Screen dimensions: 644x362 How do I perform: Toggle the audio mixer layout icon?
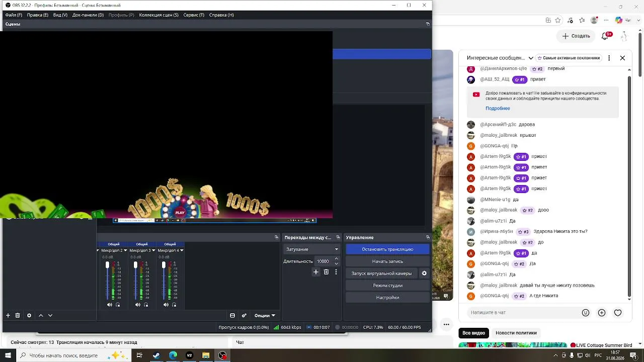232,316
